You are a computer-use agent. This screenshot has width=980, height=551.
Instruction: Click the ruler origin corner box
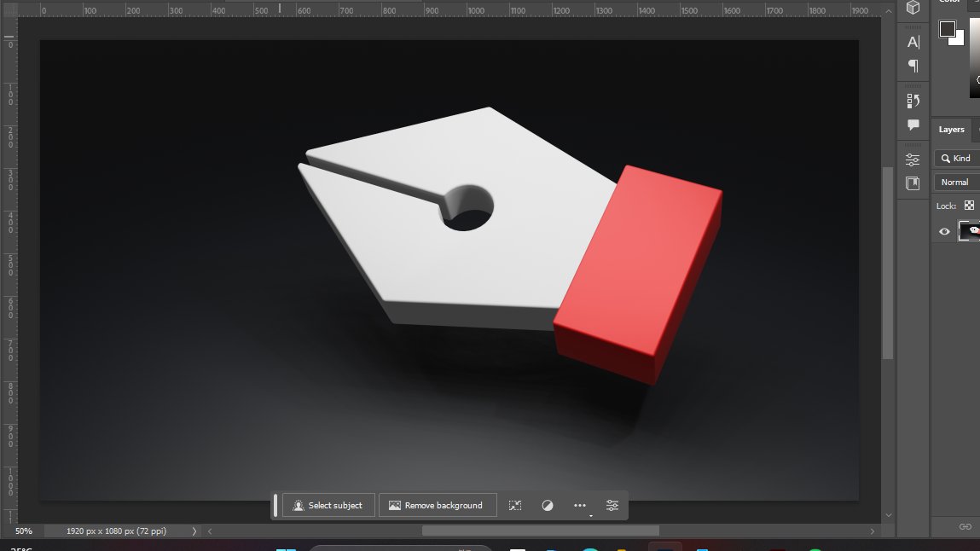[x=9, y=9]
